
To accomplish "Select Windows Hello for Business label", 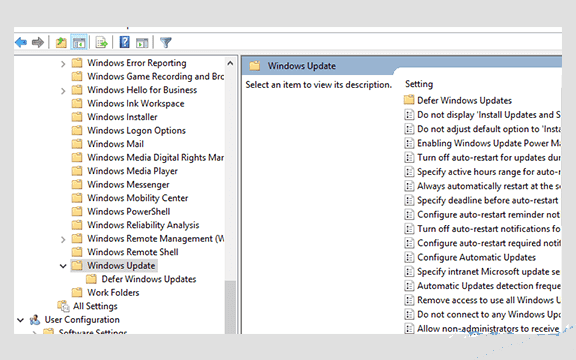I will coord(142,90).
